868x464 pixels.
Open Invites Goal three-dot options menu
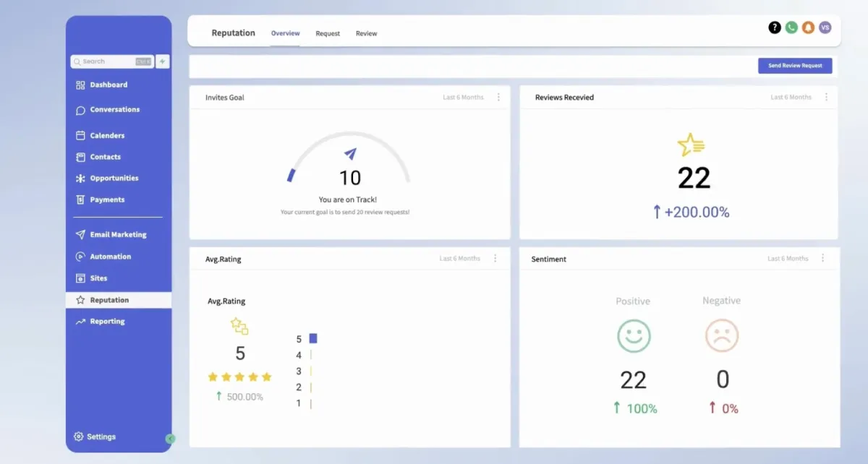pos(498,97)
